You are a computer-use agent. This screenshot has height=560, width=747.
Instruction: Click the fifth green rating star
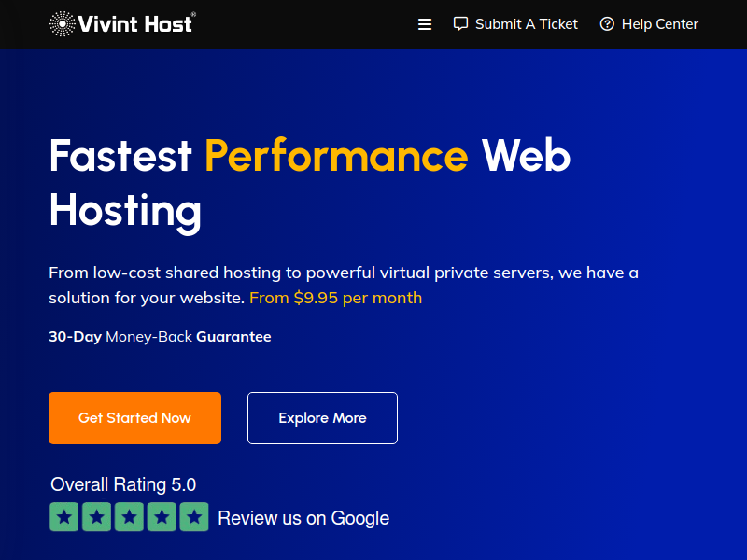[194, 517]
